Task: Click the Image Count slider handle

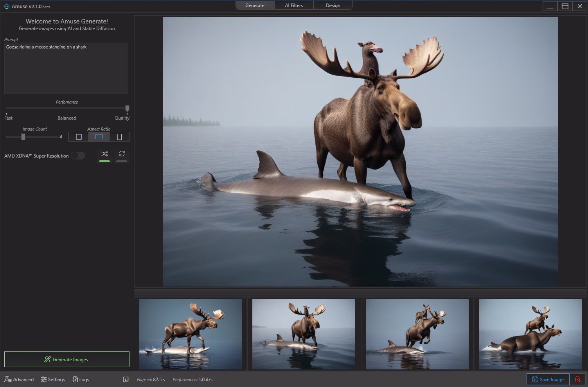Action: coord(23,137)
